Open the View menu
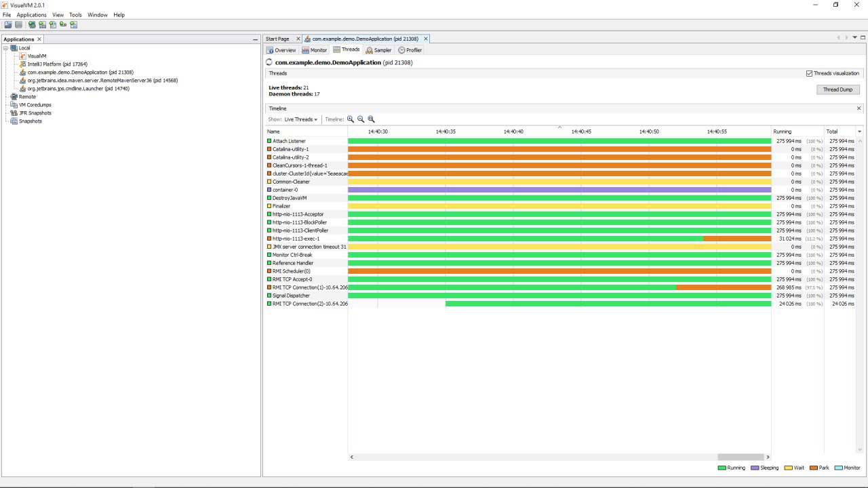The width and height of the screenshot is (868, 488). pos(58,15)
